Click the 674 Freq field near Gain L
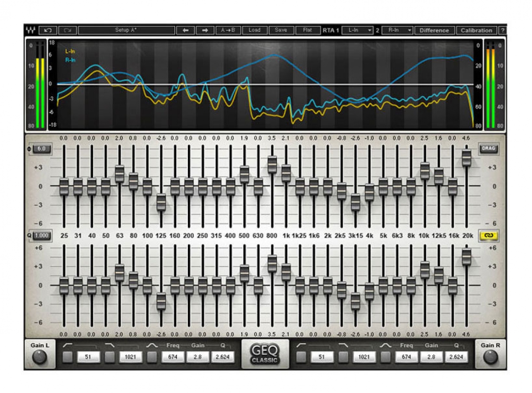 coord(173,357)
